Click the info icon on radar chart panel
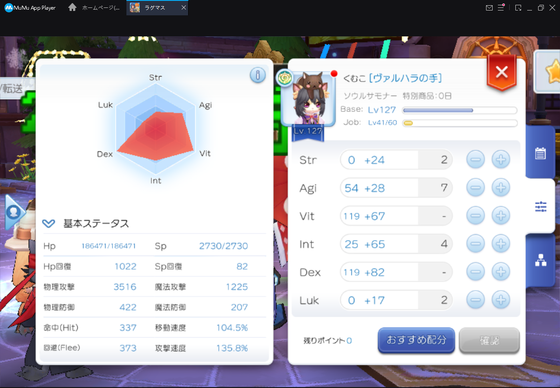The image size is (560, 388). click(x=258, y=75)
